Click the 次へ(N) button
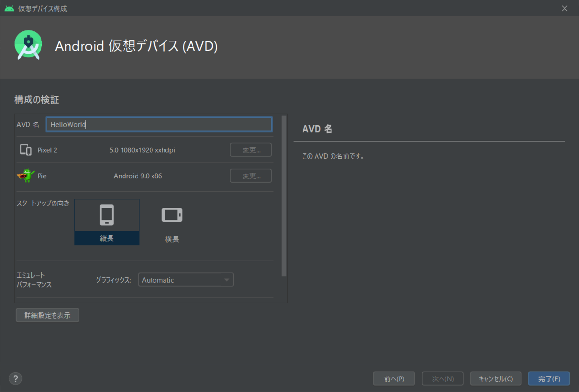The width and height of the screenshot is (579, 392). [x=443, y=378]
